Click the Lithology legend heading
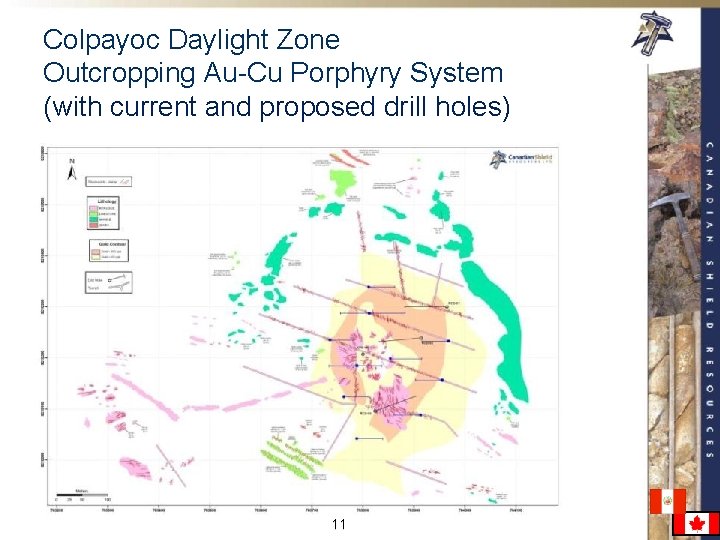720x540 pixels. (x=107, y=202)
